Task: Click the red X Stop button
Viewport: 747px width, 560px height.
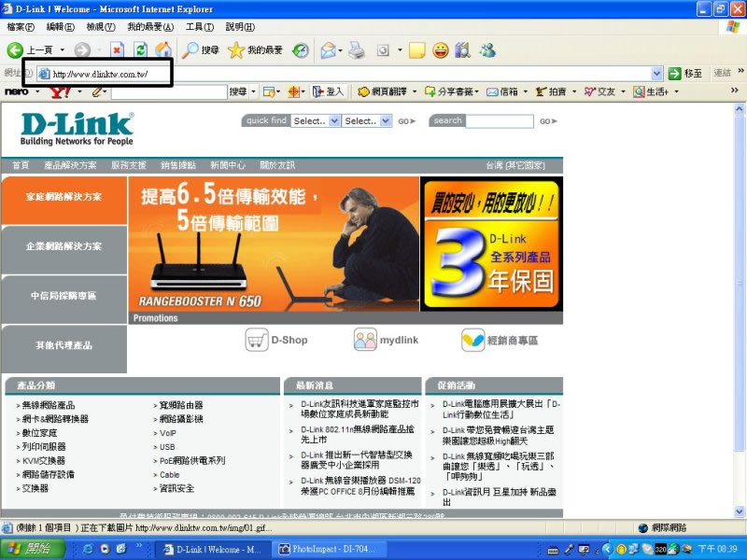Action: (x=118, y=50)
